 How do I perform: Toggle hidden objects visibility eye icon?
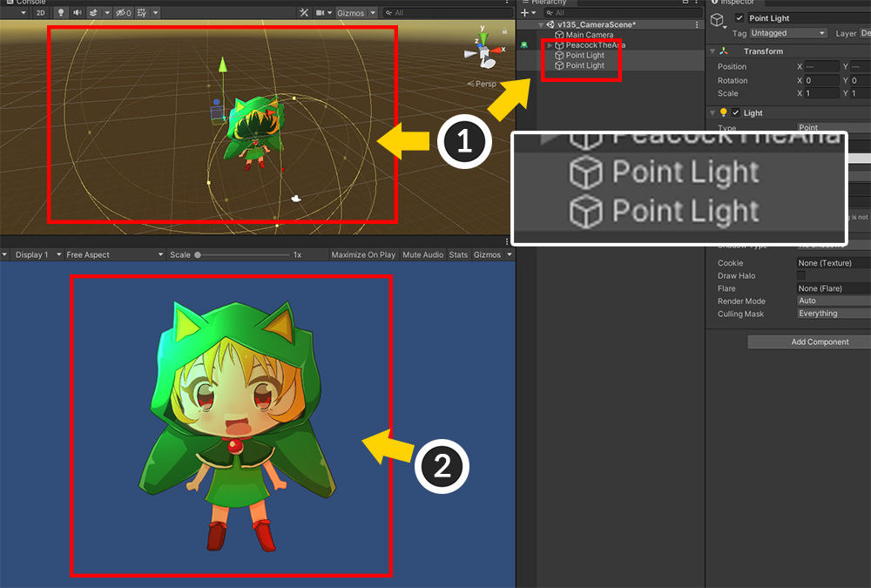click(x=124, y=12)
